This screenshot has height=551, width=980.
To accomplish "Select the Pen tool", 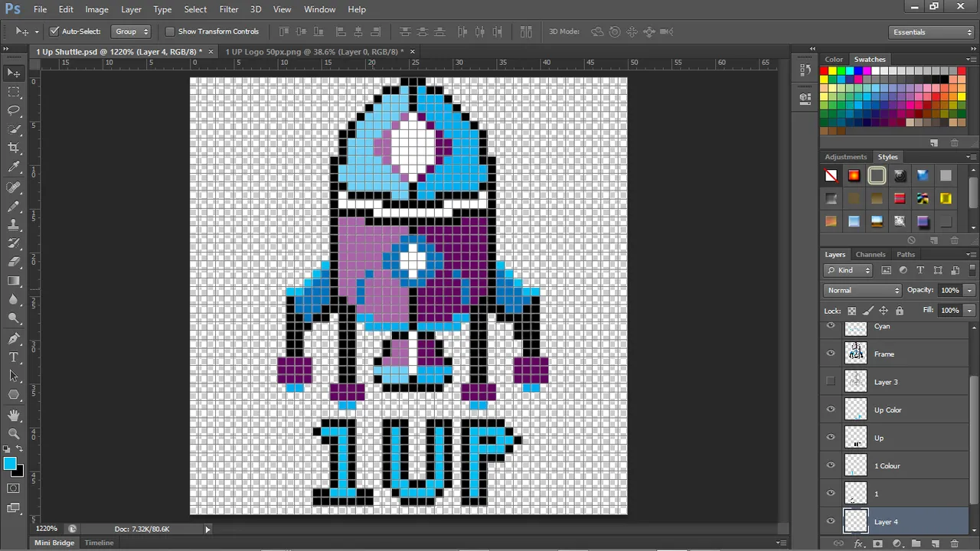I will point(14,338).
